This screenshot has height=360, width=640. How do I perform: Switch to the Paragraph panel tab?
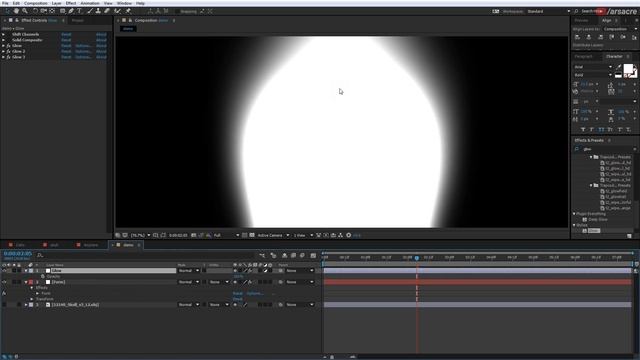(x=583, y=56)
